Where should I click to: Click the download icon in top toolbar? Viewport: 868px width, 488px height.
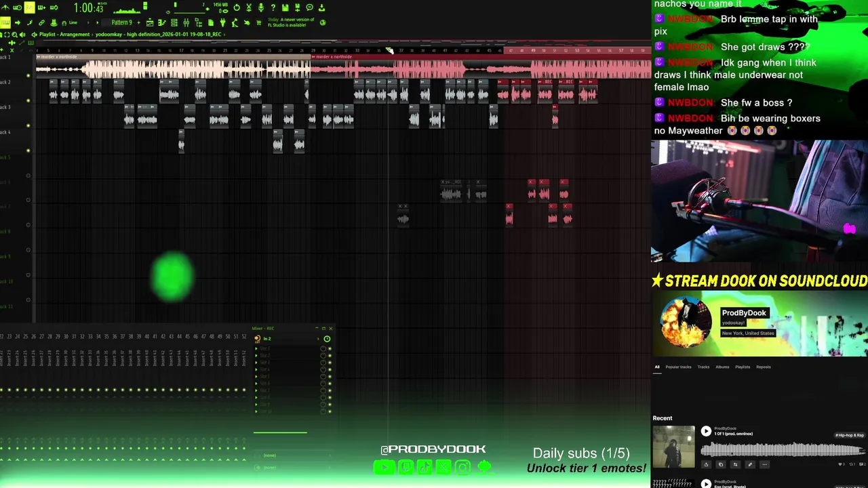tap(321, 7)
